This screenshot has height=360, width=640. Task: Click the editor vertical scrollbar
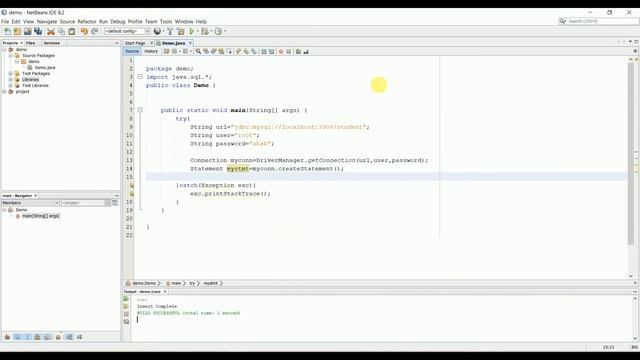631,153
